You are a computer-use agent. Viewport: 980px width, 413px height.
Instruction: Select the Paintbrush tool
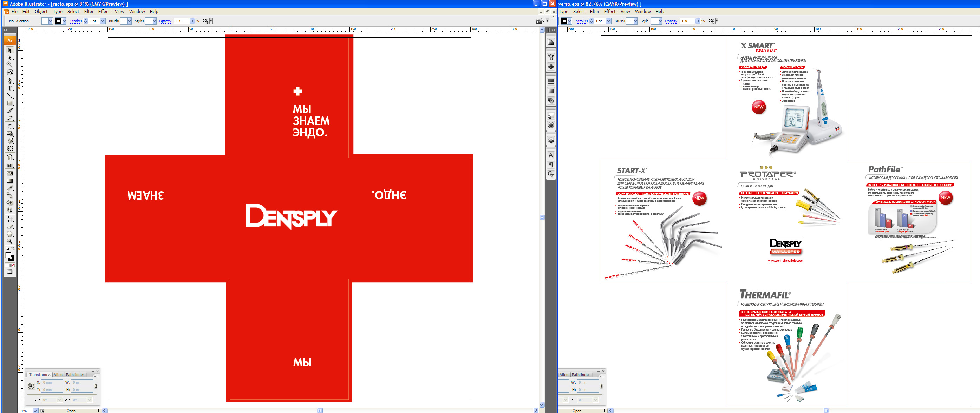coord(10,111)
